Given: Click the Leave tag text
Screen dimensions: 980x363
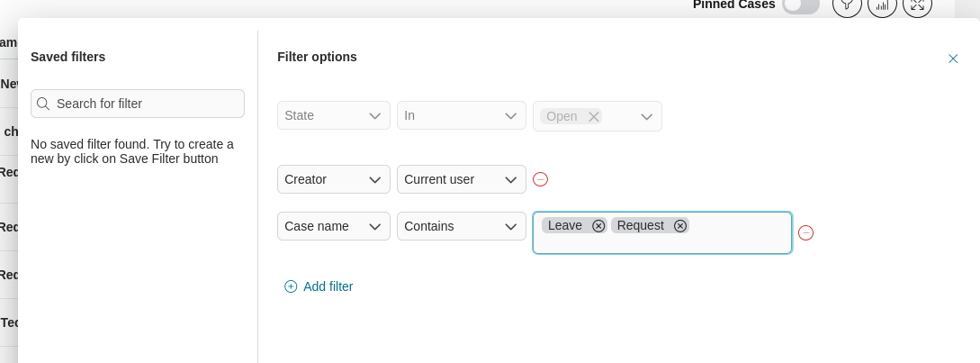Looking at the screenshot, I should click(565, 225).
